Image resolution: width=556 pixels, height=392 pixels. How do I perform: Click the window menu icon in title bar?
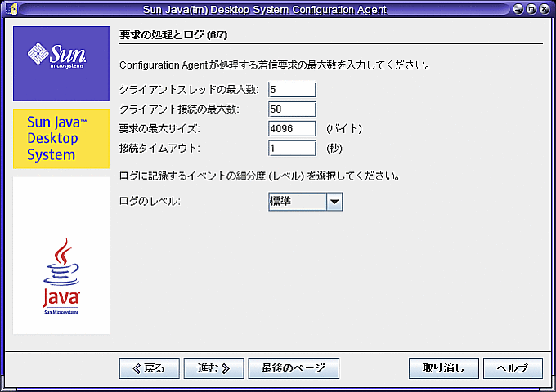(x=11, y=9)
